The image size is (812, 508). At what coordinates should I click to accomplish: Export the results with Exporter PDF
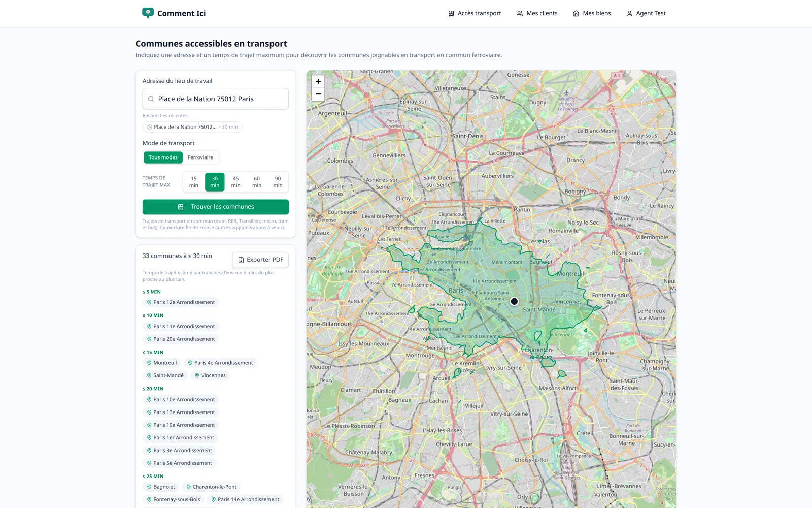260,260
